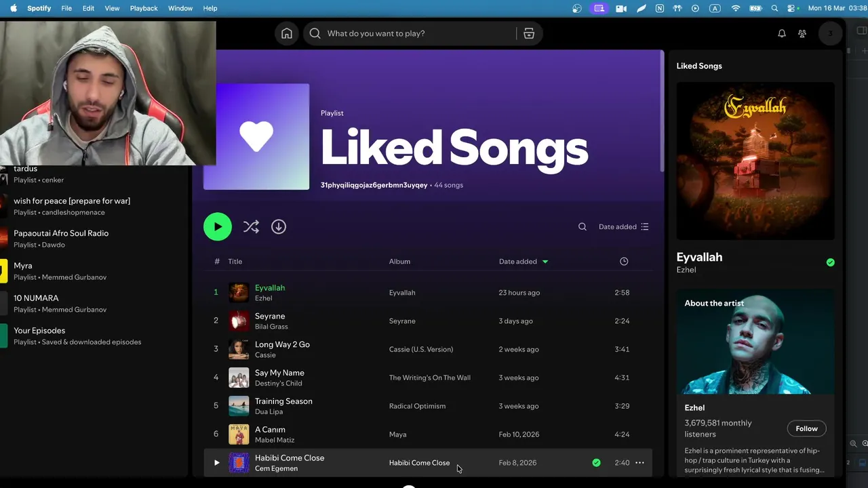Viewport: 868px width, 488px height.
Task: Open the notifications bell (What's New)
Action: click(x=782, y=33)
